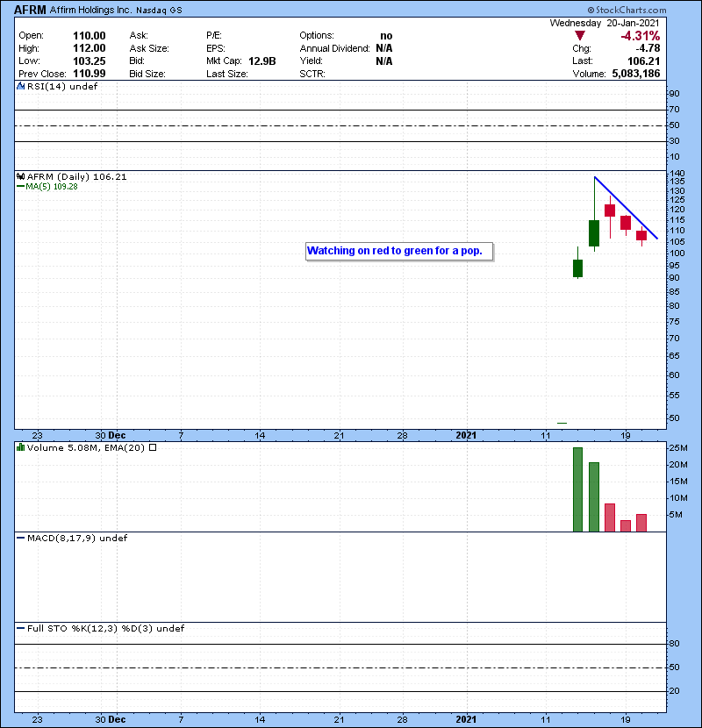Click the StockCharts.com copyright label
This screenshot has width=702, height=728.
pos(627,10)
